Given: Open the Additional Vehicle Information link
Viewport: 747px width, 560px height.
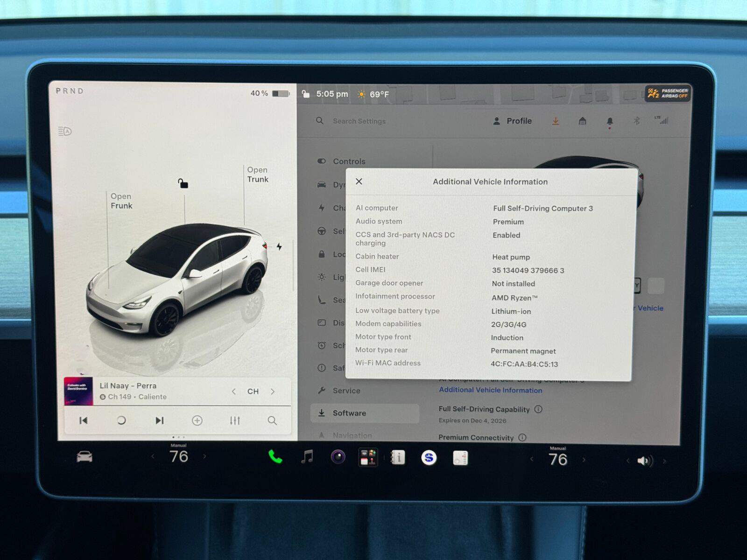Looking at the screenshot, I should [491, 390].
